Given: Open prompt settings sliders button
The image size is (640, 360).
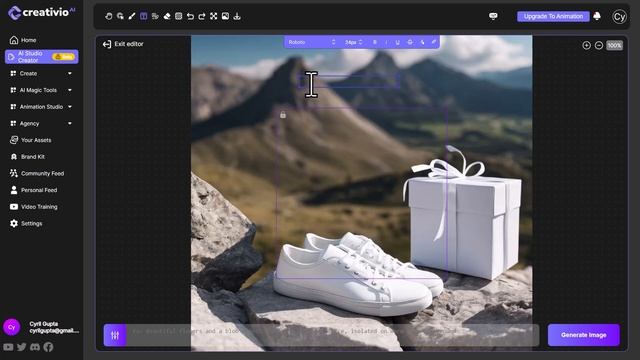Looking at the screenshot, I should [x=115, y=335].
